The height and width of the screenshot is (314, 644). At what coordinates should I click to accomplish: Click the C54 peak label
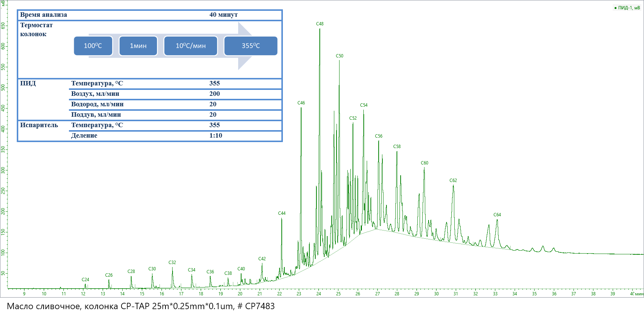pyautogui.click(x=364, y=105)
